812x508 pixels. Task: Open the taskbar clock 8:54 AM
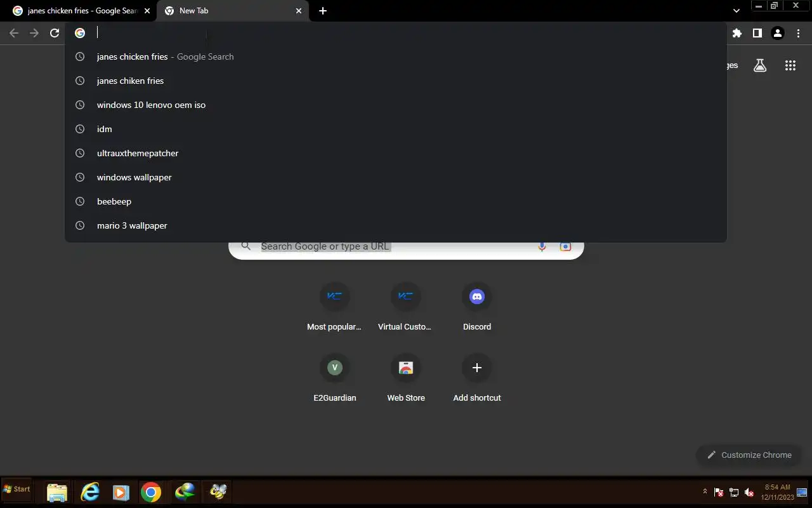[x=777, y=492]
